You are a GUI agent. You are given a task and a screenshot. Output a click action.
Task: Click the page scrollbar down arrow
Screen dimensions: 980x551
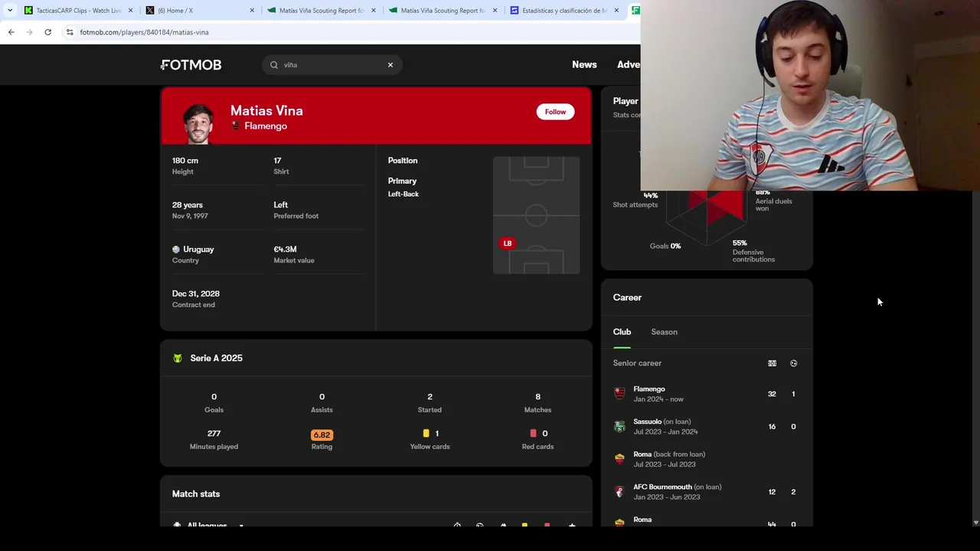point(975,522)
